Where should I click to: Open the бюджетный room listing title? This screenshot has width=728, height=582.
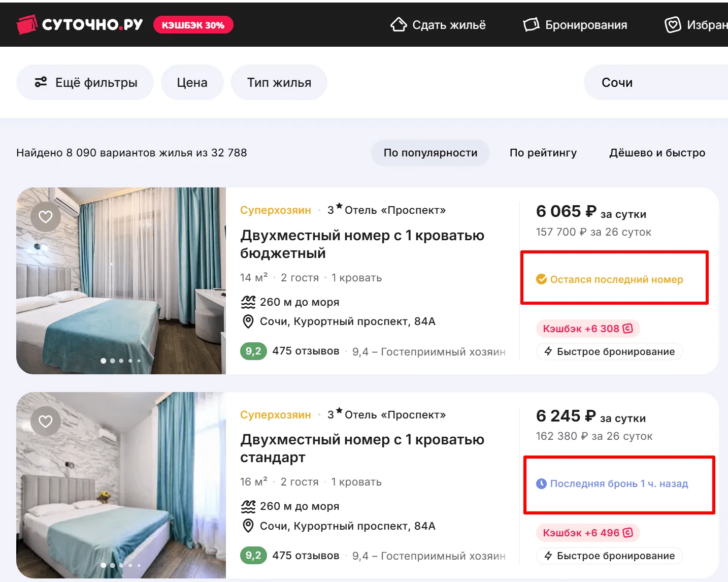point(361,244)
